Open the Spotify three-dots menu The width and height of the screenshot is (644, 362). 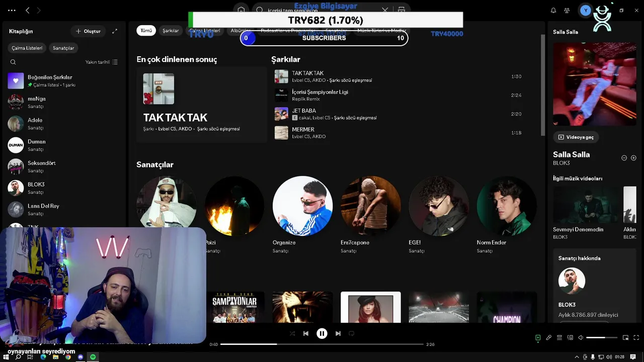[x=12, y=10]
